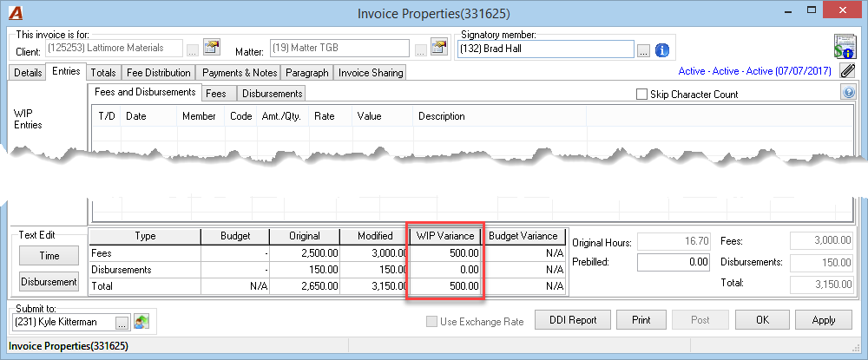Select Total Original value 2,650.00
868x360 pixels.
click(x=305, y=286)
